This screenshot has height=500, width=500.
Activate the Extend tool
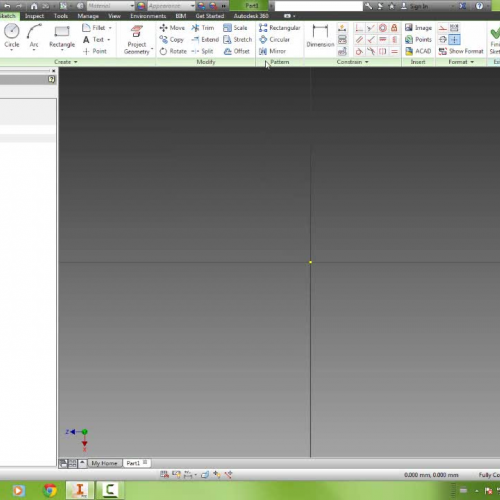tap(205, 40)
